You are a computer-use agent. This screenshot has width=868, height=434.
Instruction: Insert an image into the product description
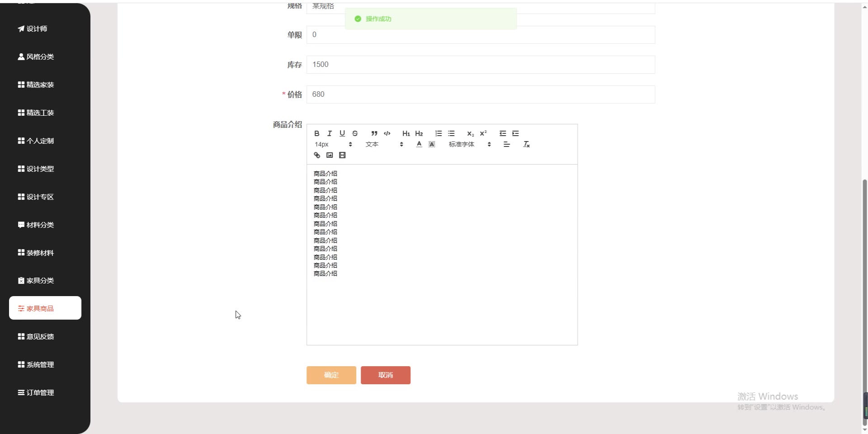pos(330,155)
